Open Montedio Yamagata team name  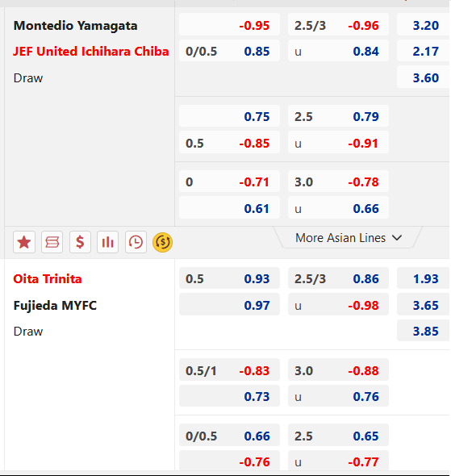point(75,26)
